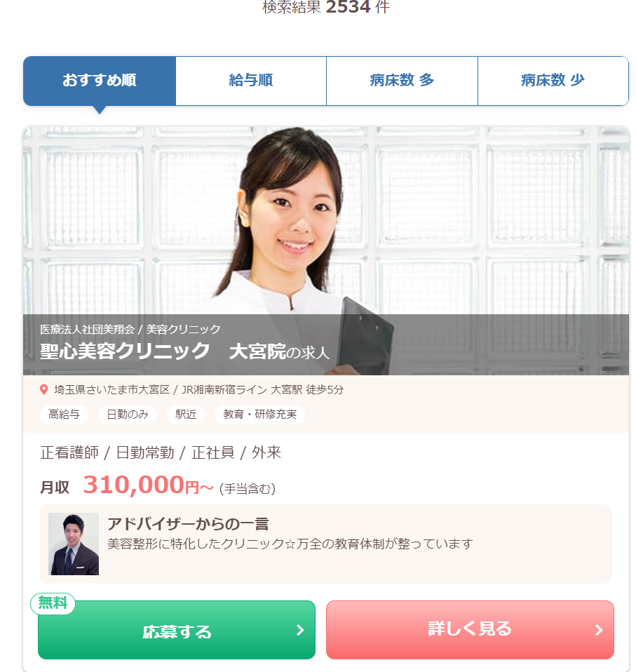Click the アドバイザーからの一言 comment heading
This screenshot has height=672, width=636.
pos(188,524)
